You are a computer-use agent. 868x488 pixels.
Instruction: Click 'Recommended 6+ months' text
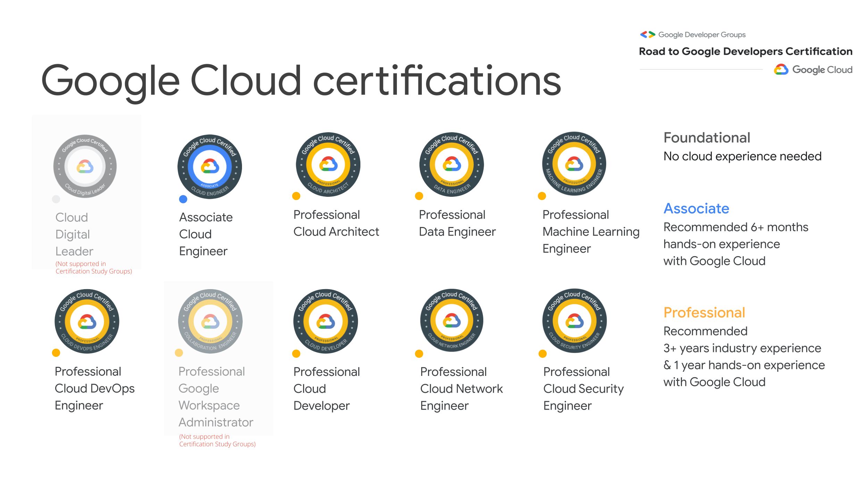click(x=736, y=227)
